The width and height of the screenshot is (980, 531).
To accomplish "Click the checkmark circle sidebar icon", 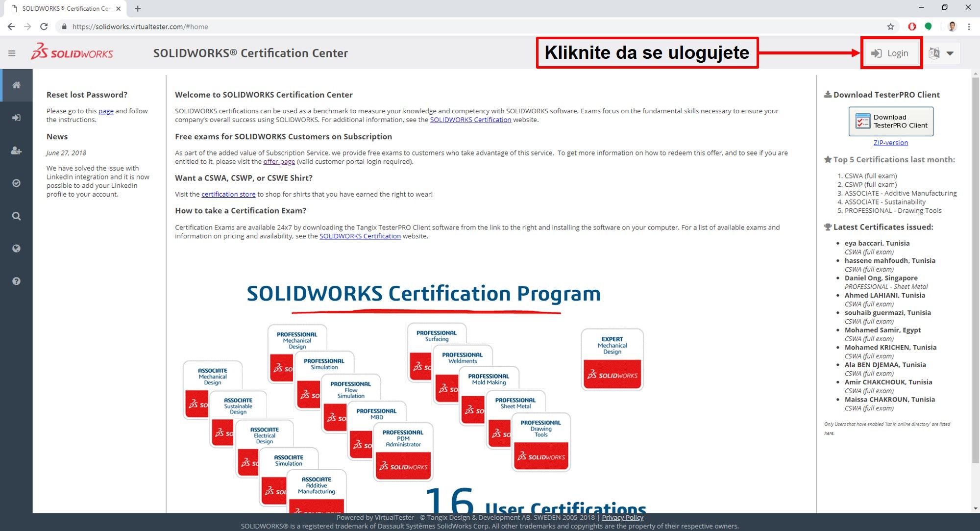I will coord(16,183).
